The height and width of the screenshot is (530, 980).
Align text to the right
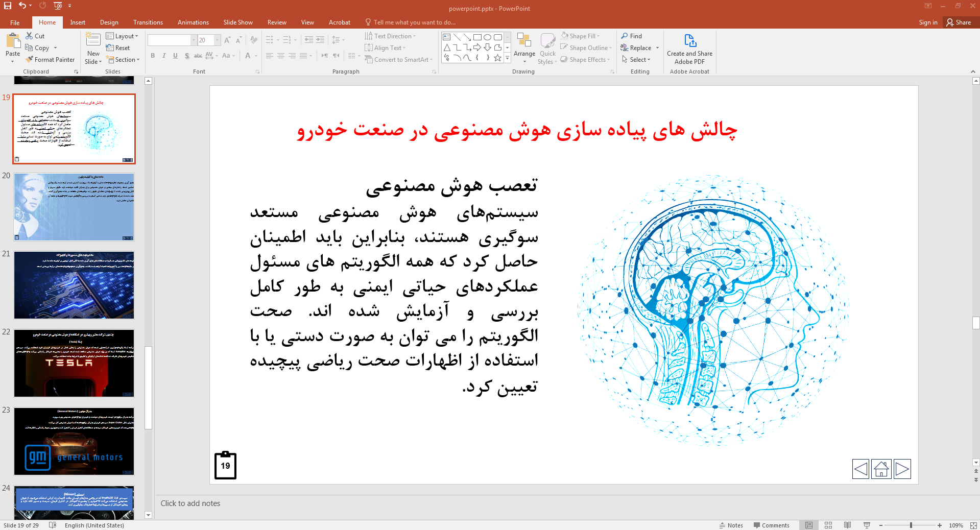point(292,56)
